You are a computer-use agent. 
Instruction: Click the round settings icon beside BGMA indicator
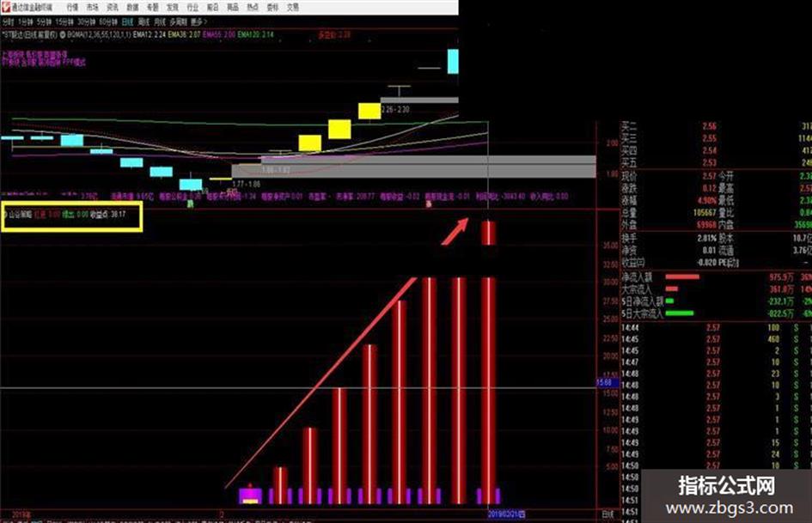[x=63, y=34]
